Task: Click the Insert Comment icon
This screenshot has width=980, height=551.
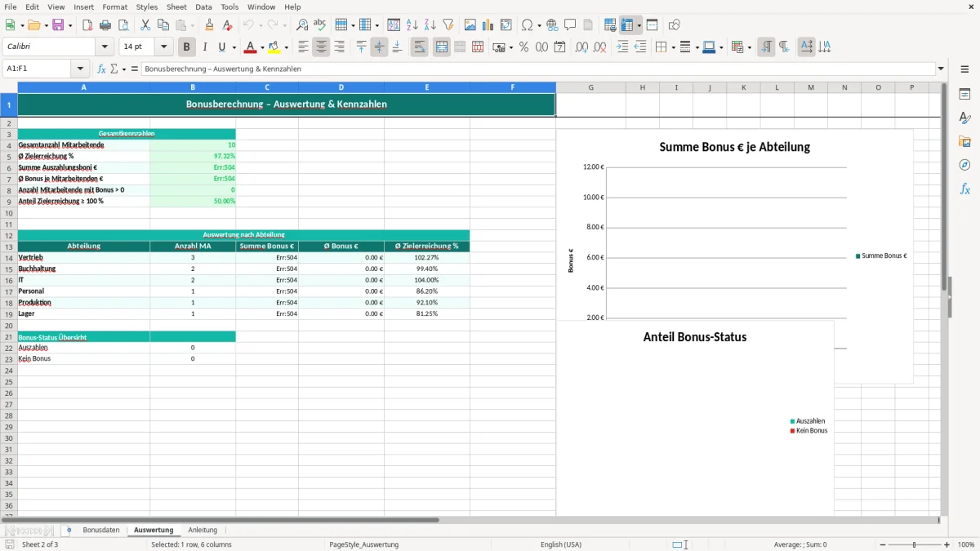Action: tap(570, 25)
